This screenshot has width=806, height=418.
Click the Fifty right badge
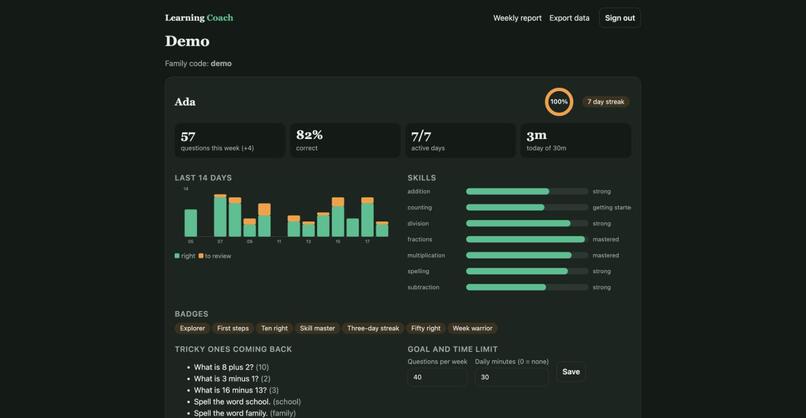point(426,328)
